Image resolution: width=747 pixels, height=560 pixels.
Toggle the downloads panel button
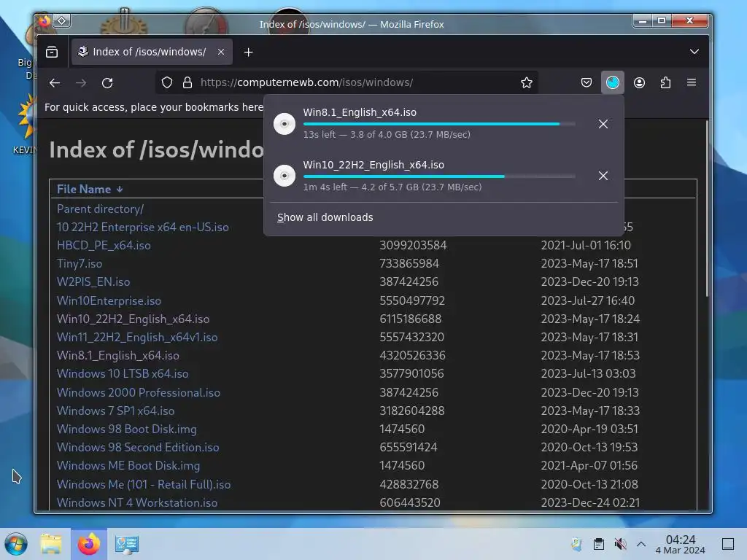point(613,82)
